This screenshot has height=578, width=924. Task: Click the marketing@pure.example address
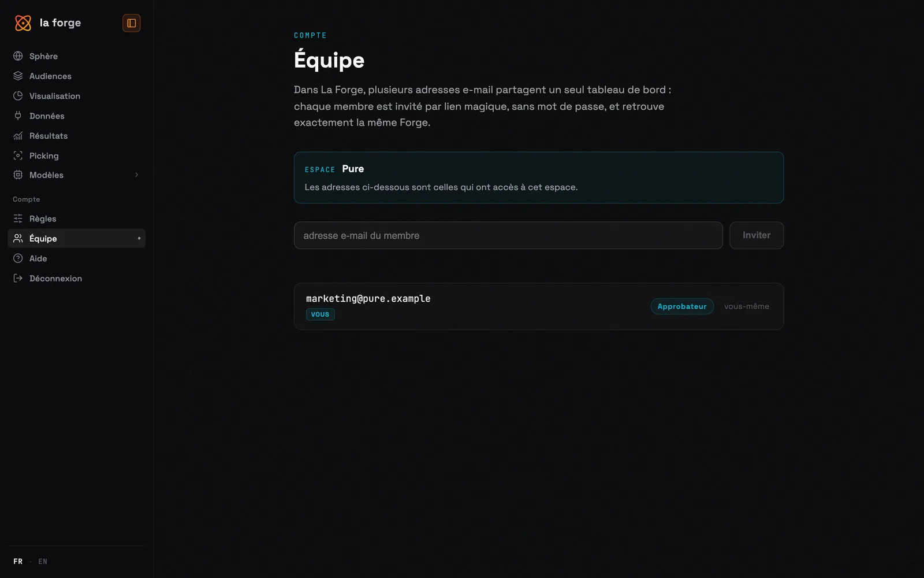(368, 298)
